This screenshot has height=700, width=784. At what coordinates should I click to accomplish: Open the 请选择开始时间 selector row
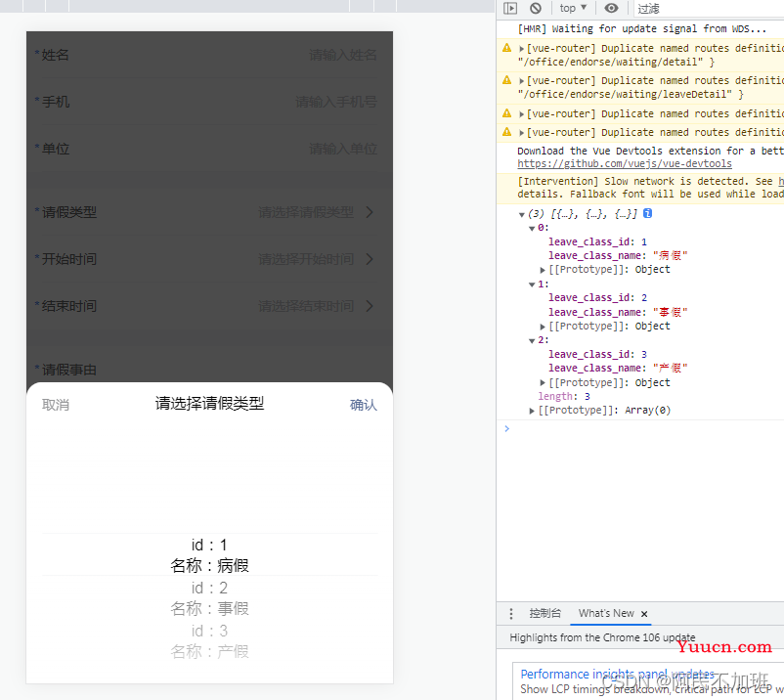point(209,259)
